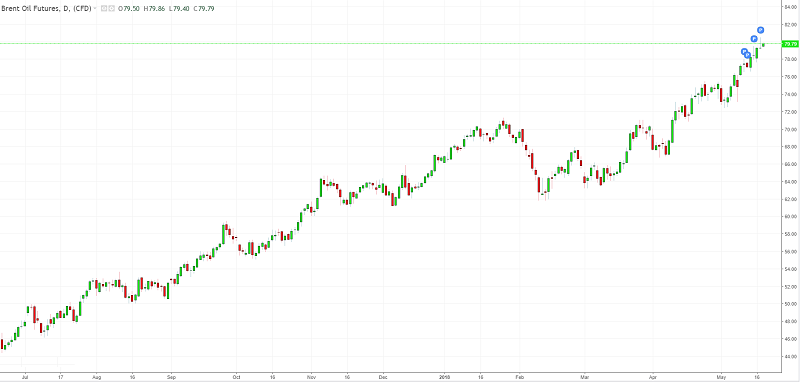800x382 pixels.
Task: Click the topmost blue P marker
Action: click(760, 30)
